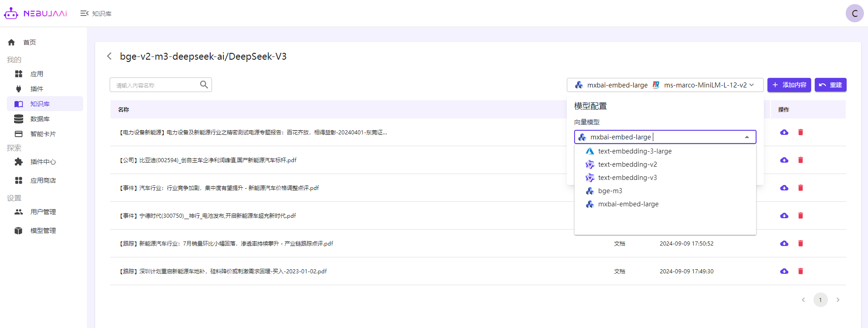Viewport: 868px width, 328px height.
Task: Go back using the left arrow beside title
Action: [x=109, y=56]
